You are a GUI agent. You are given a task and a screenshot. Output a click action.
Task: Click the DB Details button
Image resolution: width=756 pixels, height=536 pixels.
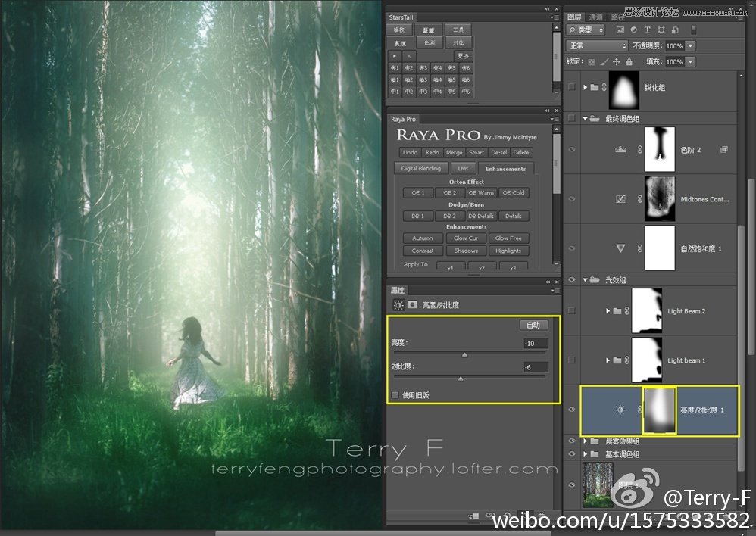coord(481,216)
